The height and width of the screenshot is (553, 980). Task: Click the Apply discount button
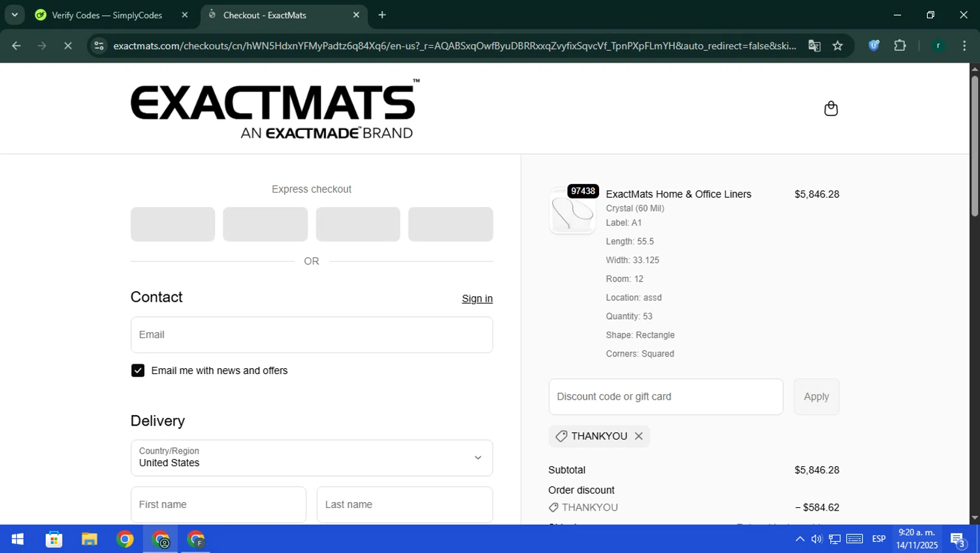pyautogui.click(x=816, y=397)
